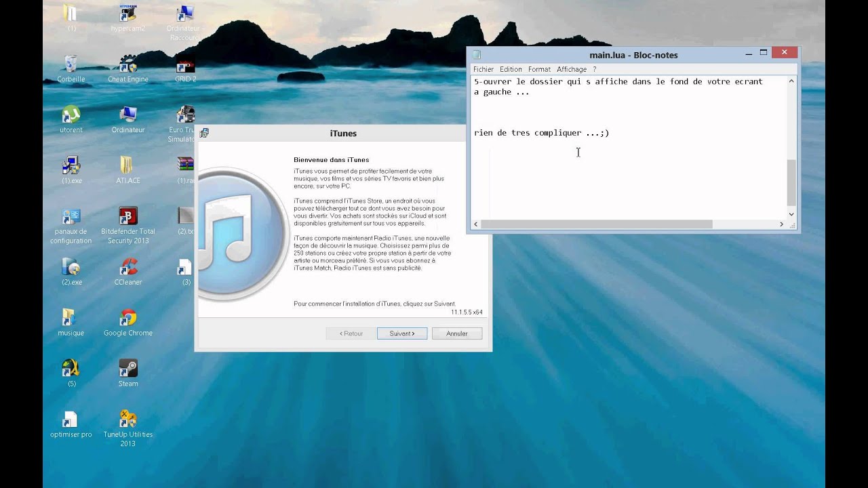
Task: Click Annuler in the iTunes installer
Action: click(457, 333)
